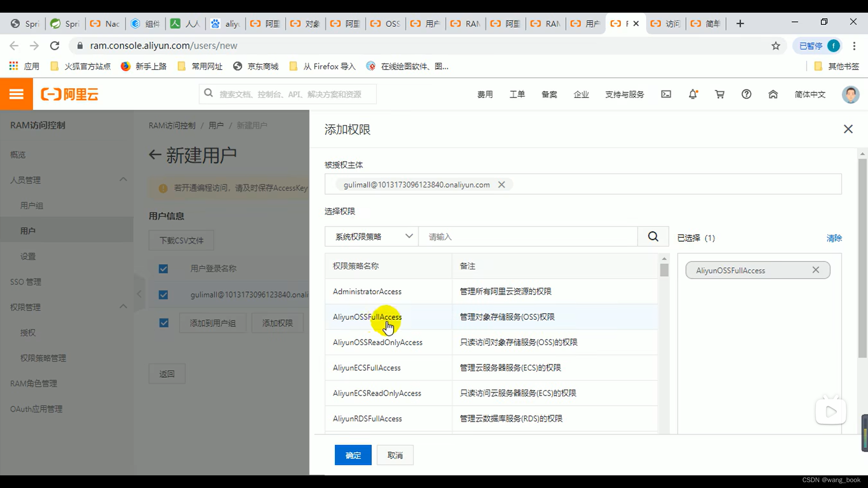Viewport: 868px width, 488px height.
Task: Open the Cloud Shell terminal icon
Action: pos(666,94)
